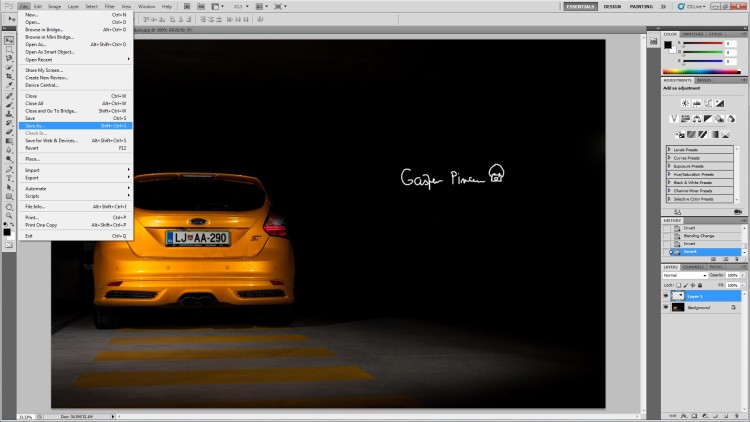
Task: Add a Brightness/Contrast adjustment
Action: click(x=685, y=103)
